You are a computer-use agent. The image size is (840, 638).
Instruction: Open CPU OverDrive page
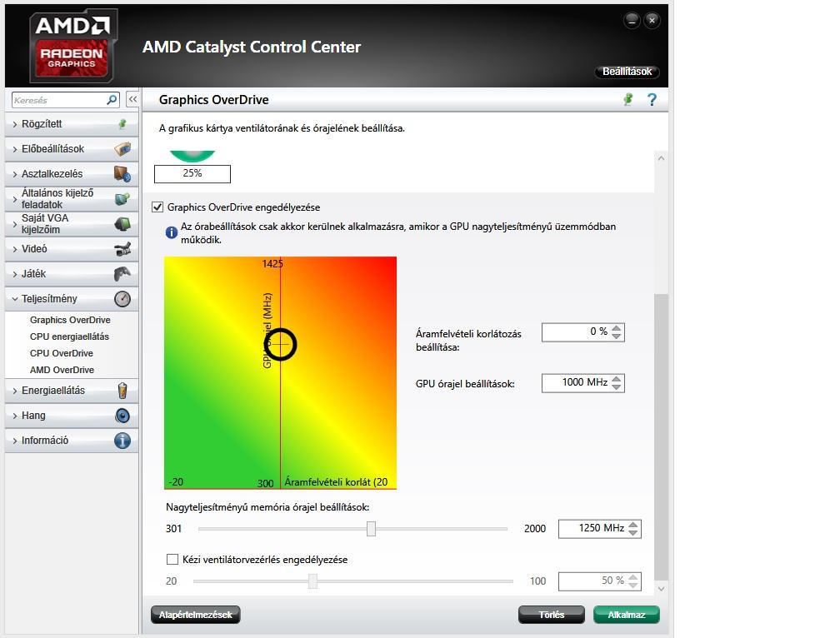[62, 353]
